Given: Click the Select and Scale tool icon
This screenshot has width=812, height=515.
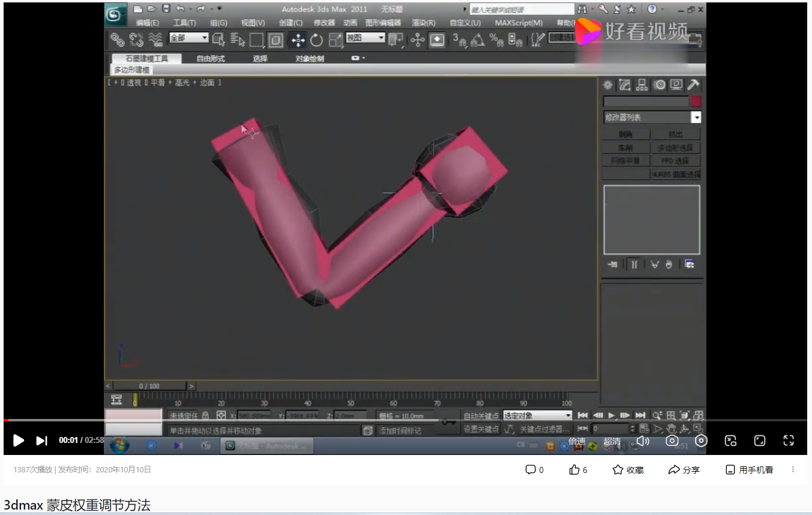Looking at the screenshot, I should (x=335, y=40).
